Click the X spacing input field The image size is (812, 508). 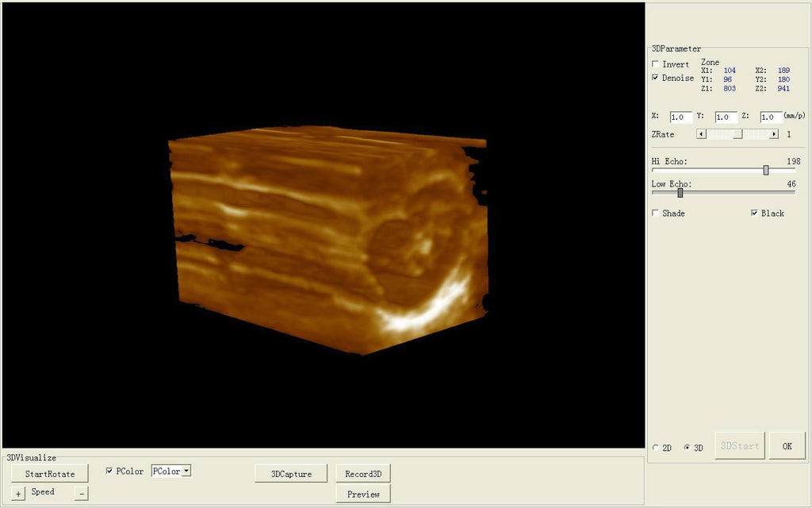point(680,117)
